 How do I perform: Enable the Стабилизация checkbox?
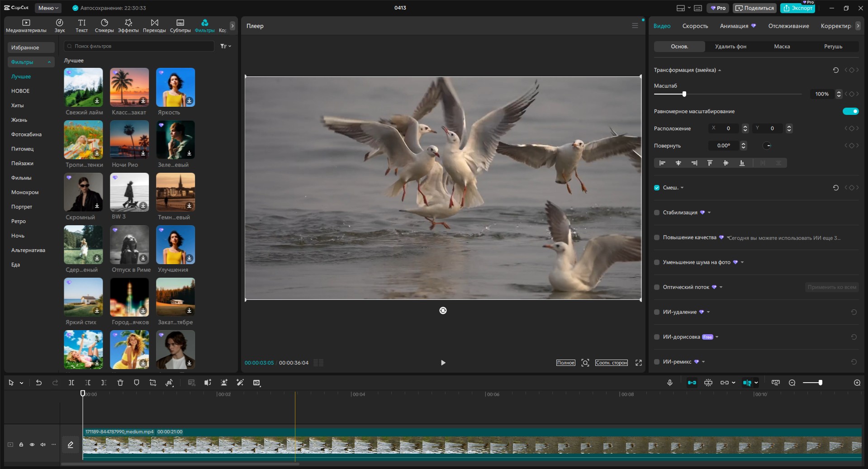point(657,213)
